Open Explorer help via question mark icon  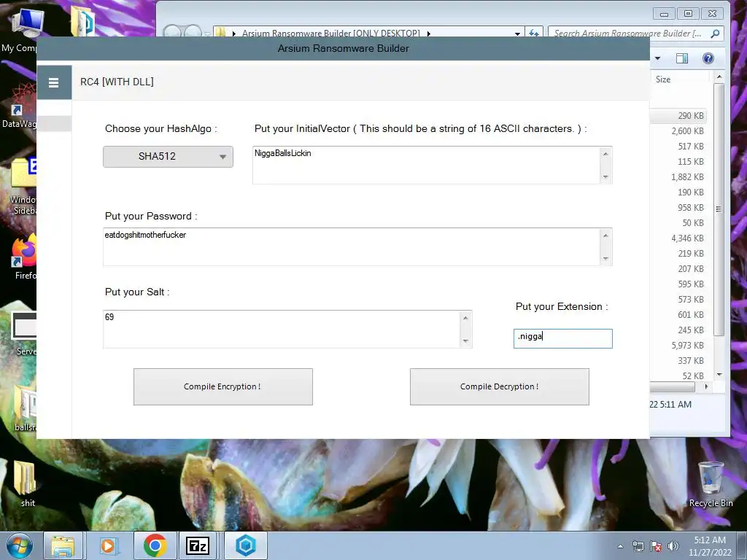coord(708,58)
